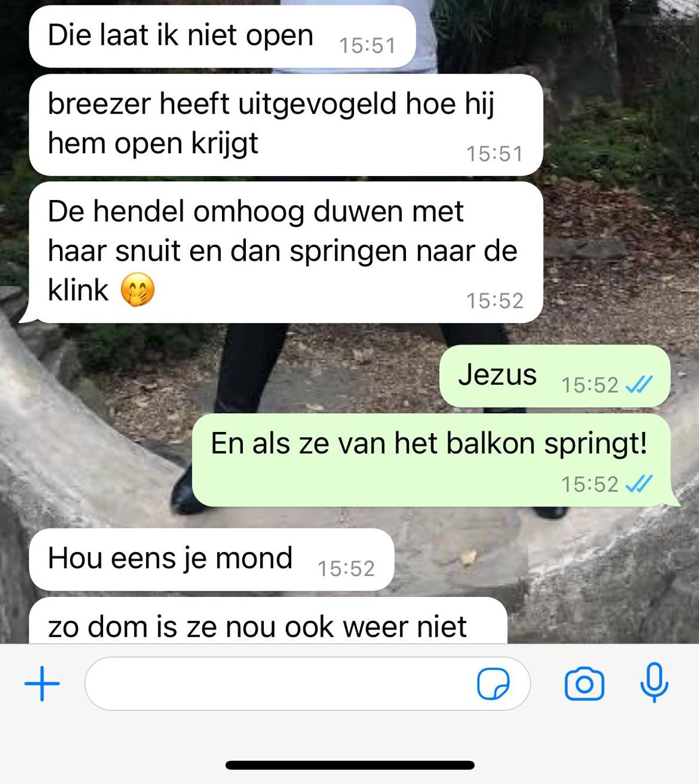This screenshot has height=784, width=699.
Task: Tap read receipt ticks on Jezus message
Action: 639,385
